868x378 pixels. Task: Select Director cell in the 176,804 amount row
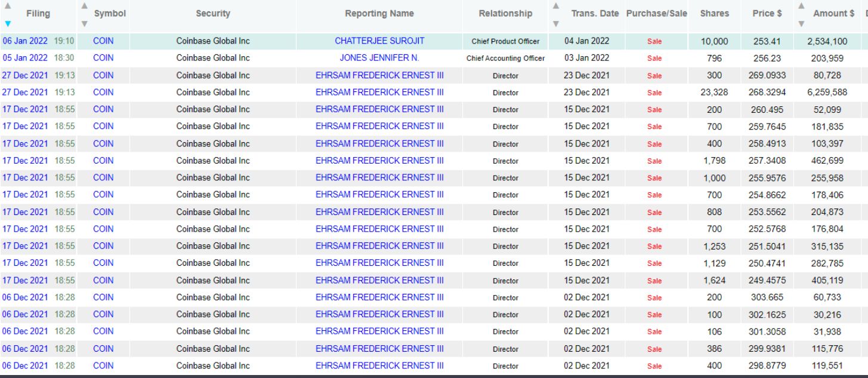coord(505,229)
